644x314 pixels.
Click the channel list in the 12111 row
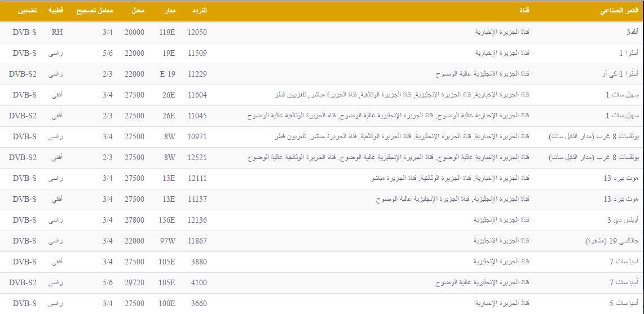pyautogui.click(x=450, y=179)
